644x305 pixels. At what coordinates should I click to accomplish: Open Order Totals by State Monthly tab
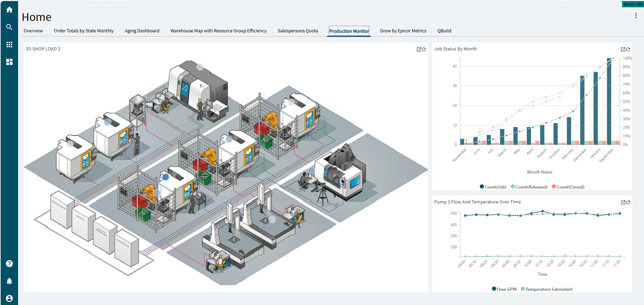[x=84, y=31]
